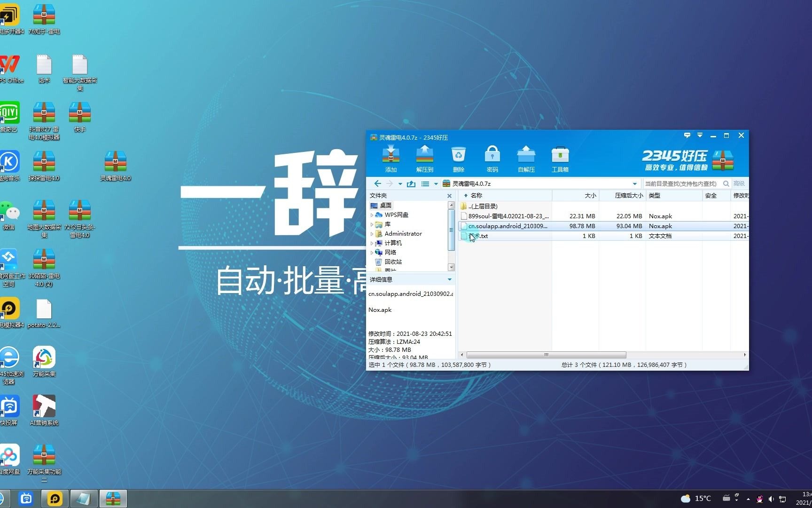Click the search input field in archive
812x508 pixels.
click(x=681, y=183)
